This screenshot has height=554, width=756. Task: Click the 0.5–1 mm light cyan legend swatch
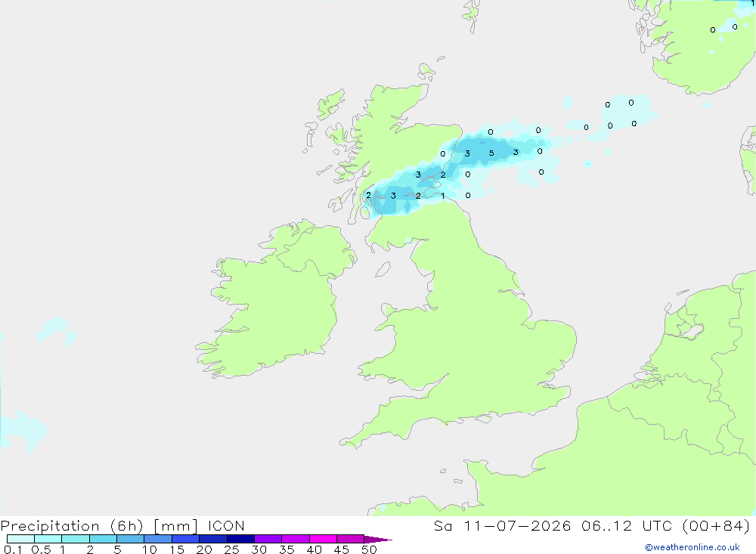[x=48, y=539]
